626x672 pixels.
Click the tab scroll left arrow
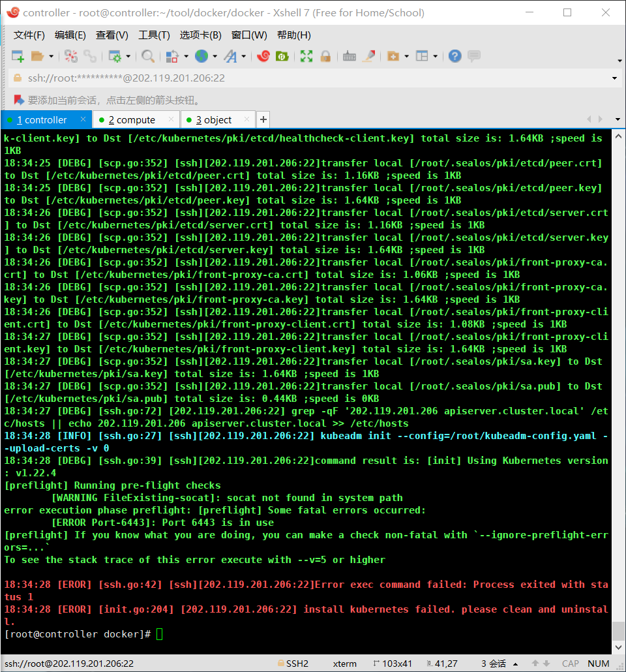(589, 119)
